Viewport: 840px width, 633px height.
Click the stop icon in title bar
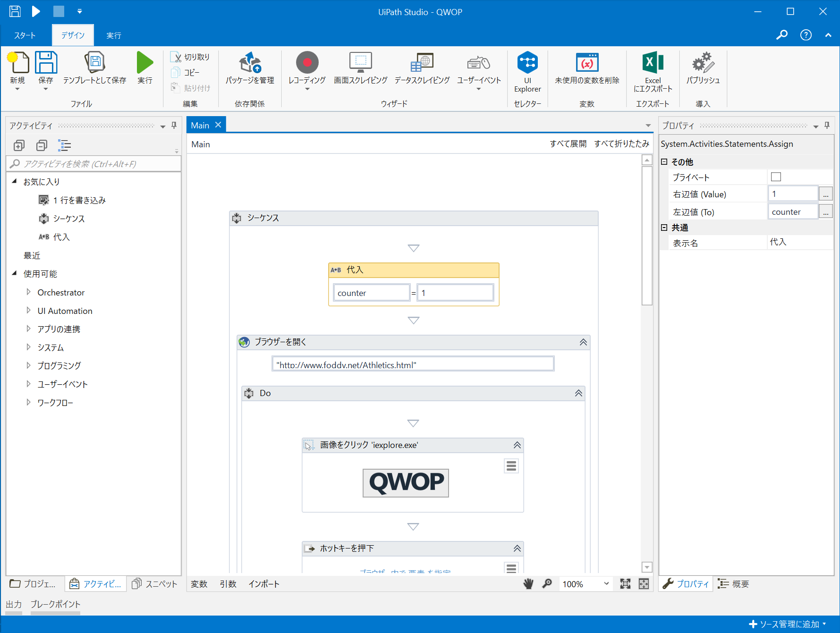coord(59,11)
